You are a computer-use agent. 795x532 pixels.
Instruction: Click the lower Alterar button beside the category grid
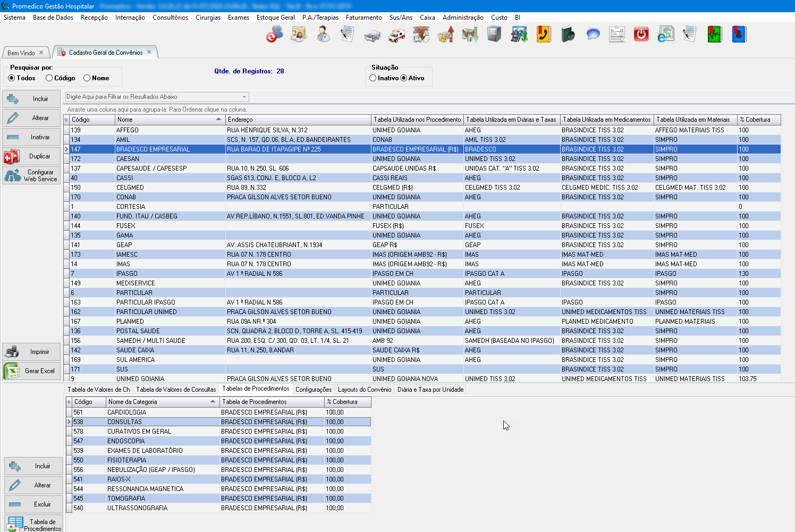click(33, 485)
